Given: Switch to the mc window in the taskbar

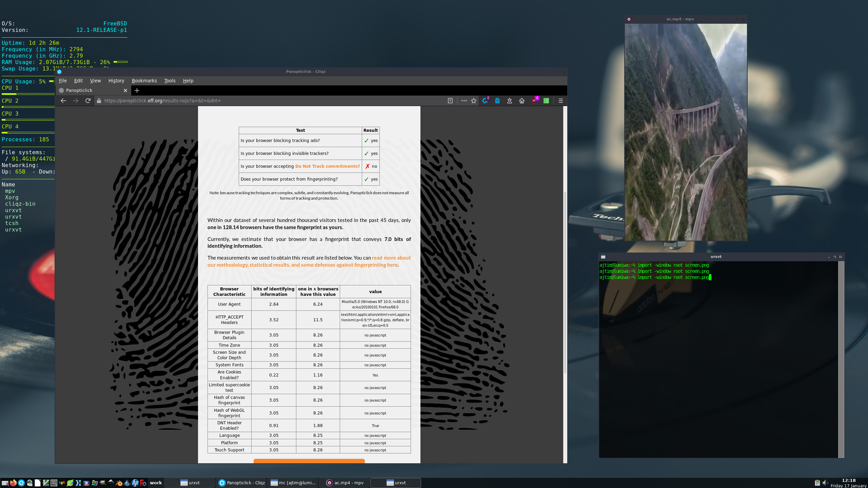Looking at the screenshot, I should [x=293, y=483].
